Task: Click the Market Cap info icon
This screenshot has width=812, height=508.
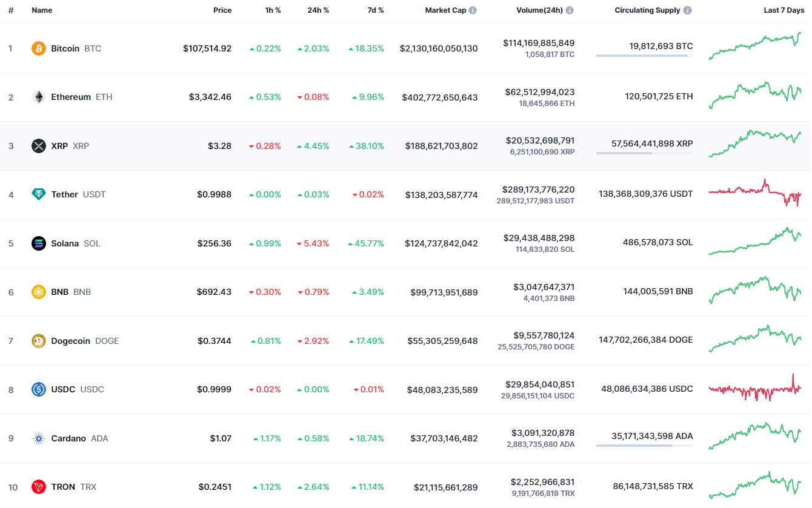Action: point(473,10)
